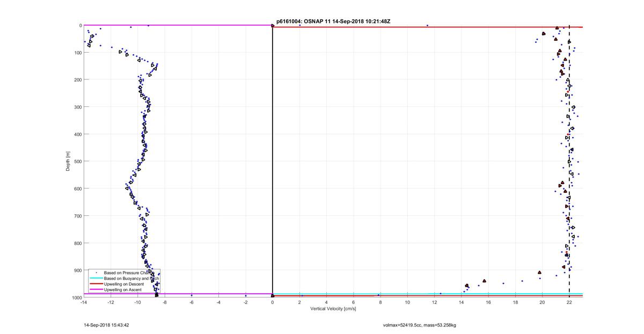This screenshot has width=644, height=334.
Task: Click the legend entry 'Upwelling on Descent'
Action: coord(124,284)
